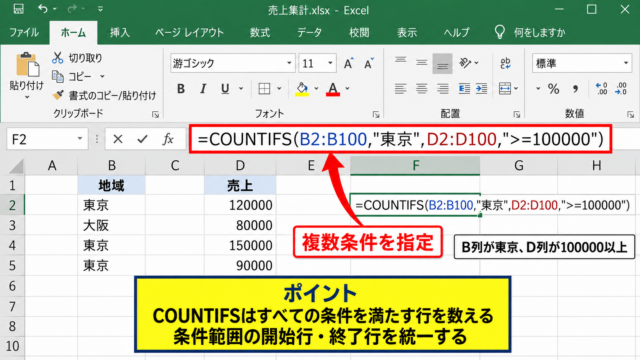Click the text orientation icon

point(465,63)
